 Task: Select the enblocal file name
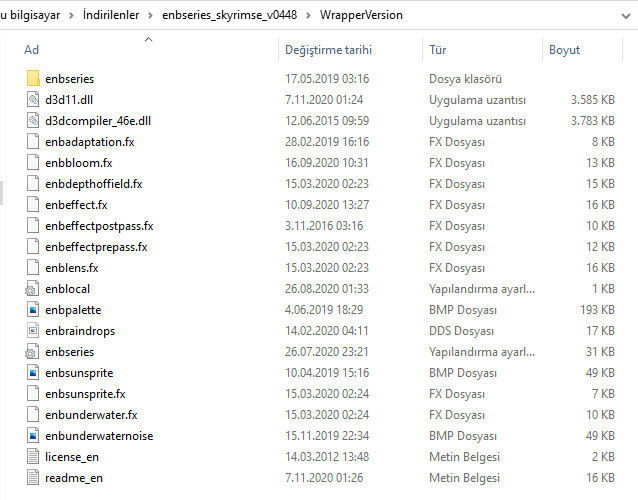68,289
